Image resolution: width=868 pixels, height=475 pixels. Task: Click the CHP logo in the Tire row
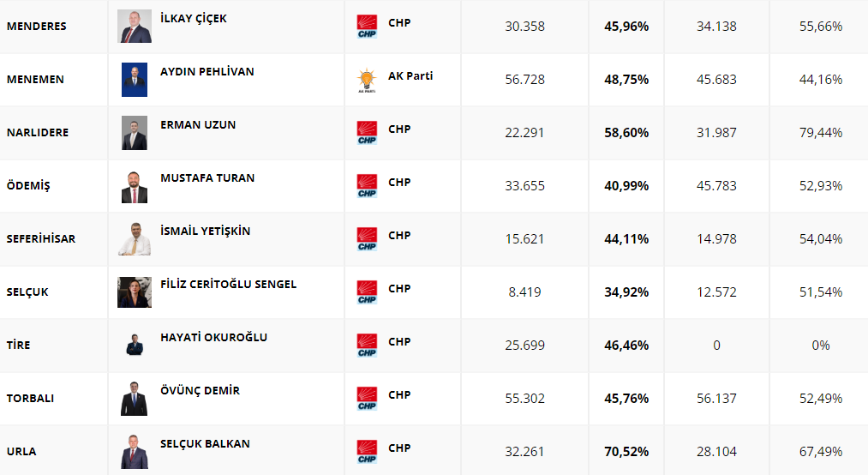[367, 346]
